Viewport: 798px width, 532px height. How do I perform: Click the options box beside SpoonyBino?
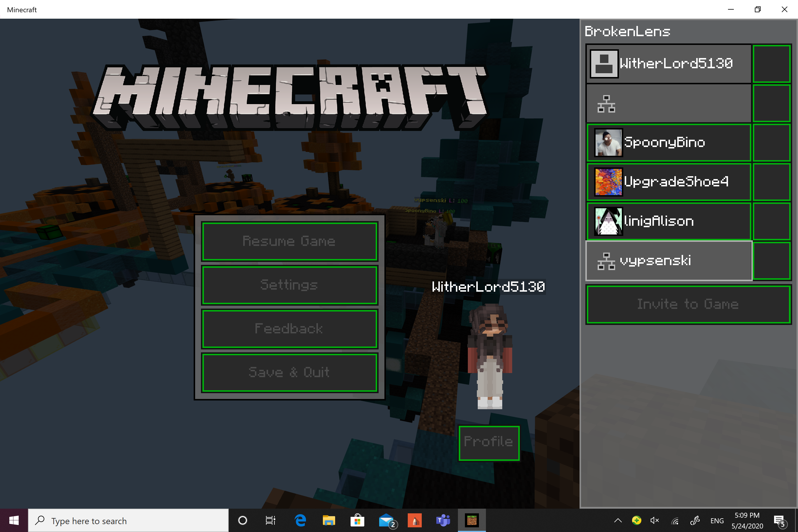tap(772, 143)
